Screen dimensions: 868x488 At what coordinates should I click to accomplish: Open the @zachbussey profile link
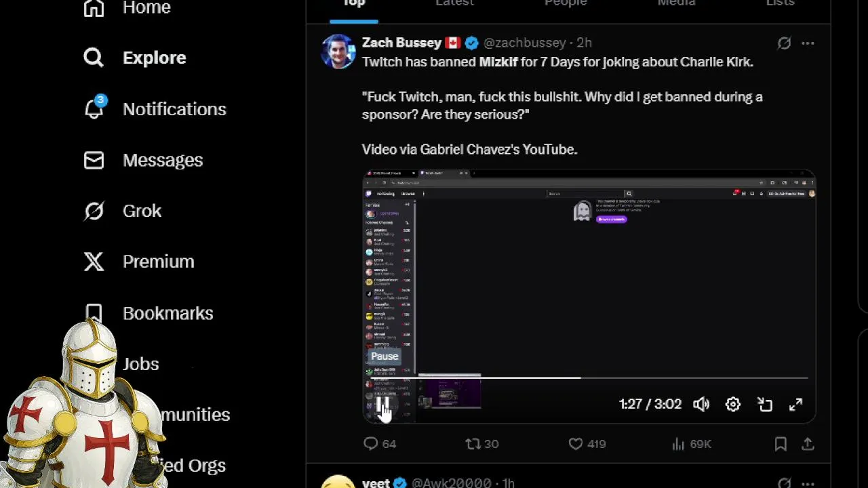pos(524,43)
